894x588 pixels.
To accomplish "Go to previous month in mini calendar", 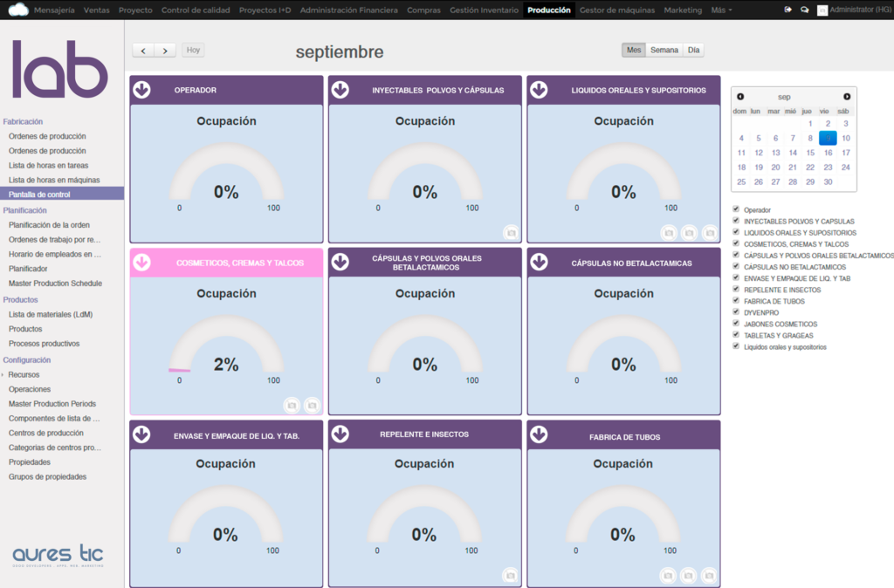I will 740,97.
